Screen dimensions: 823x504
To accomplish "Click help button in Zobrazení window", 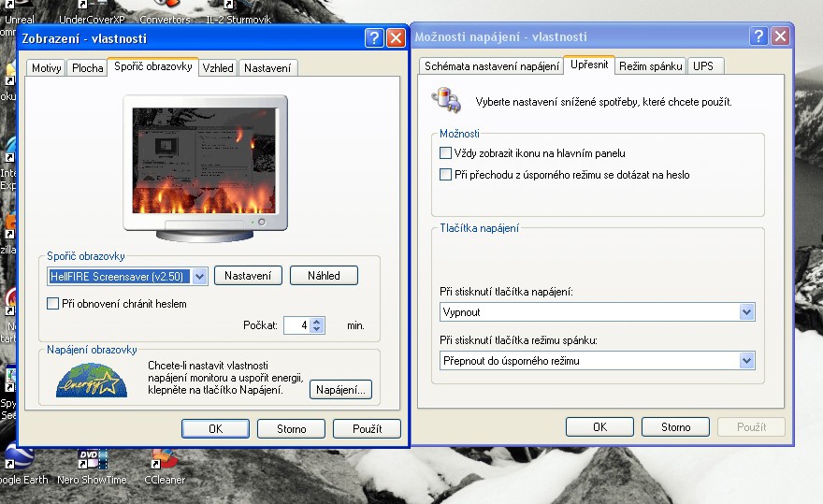I will (374, 37).
